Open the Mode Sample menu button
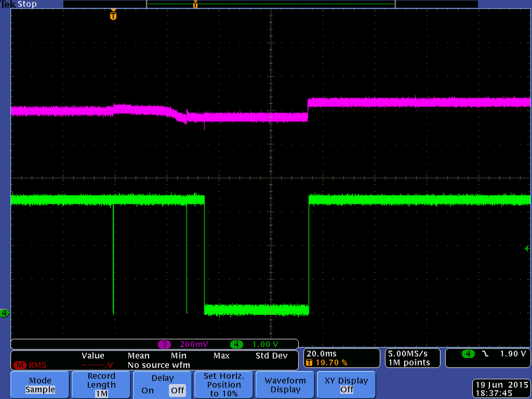The width and height of the screenshot is (532, 399). 40,385
